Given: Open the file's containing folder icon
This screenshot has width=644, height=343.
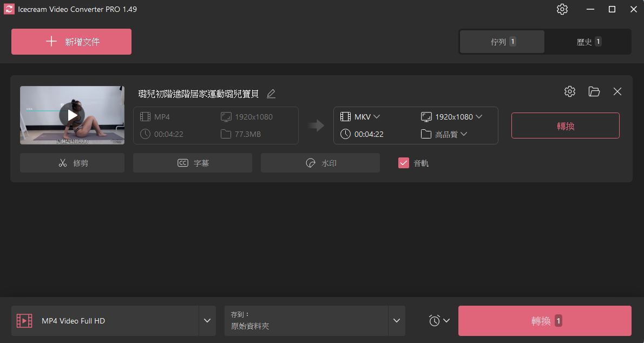Looking at the screenshot, I should pos(594,91).
